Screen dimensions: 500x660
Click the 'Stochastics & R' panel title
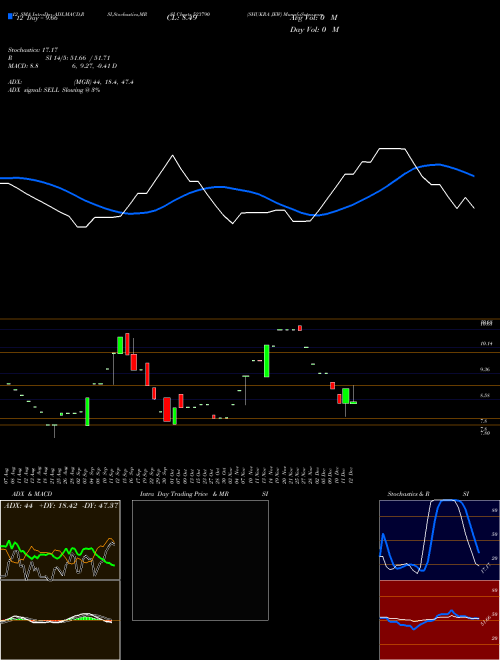pyautogui.click(x=408, y=494)
